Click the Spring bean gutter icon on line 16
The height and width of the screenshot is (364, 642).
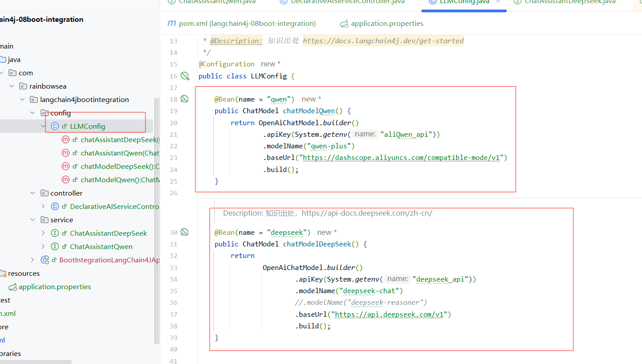pyautogui.click(x=185, y=76)
